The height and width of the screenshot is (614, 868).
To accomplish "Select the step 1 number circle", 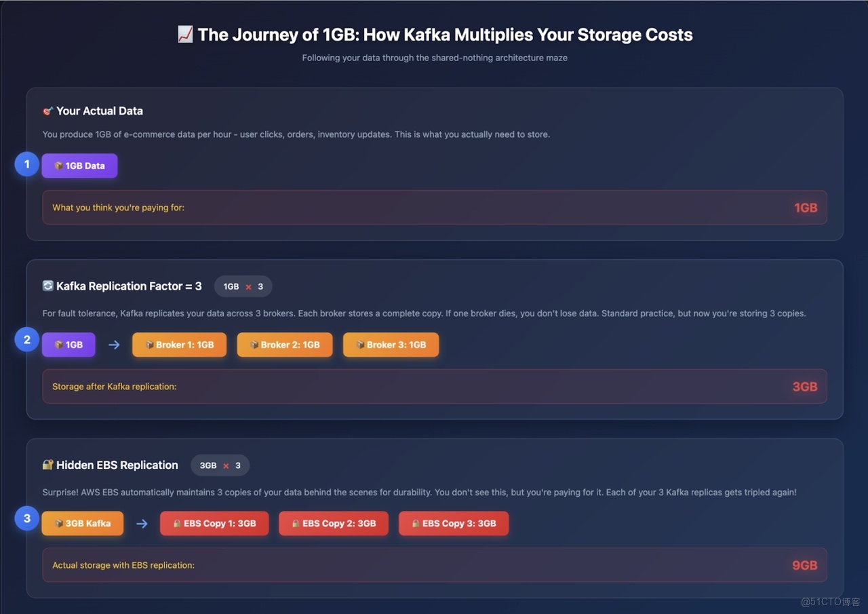I will 27,164.
